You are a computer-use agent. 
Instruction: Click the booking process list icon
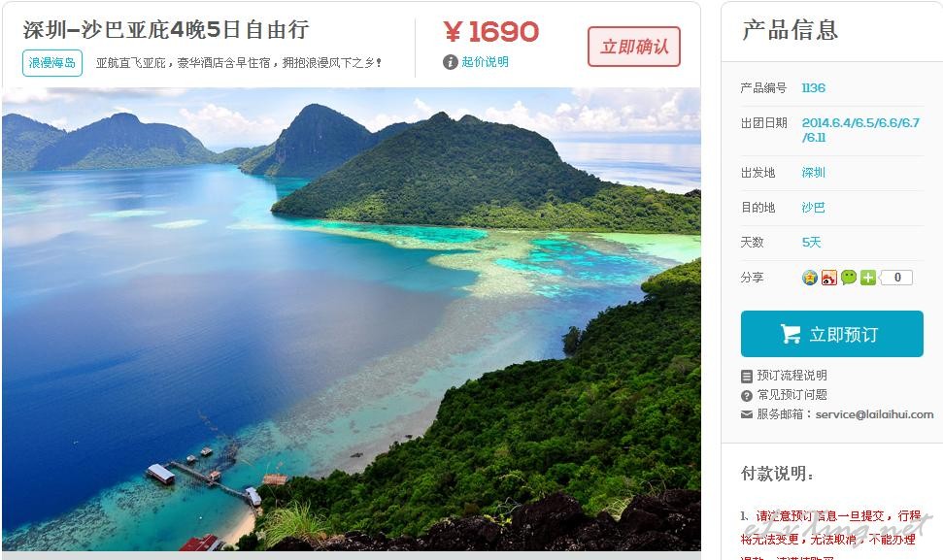tap(747, 377)
